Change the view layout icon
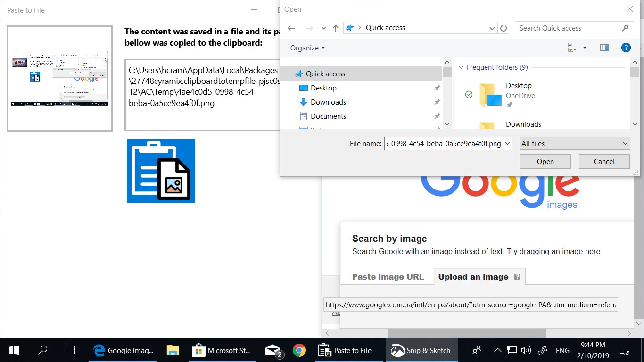Screen dimensions: 644x362 (x=573, y=48)
